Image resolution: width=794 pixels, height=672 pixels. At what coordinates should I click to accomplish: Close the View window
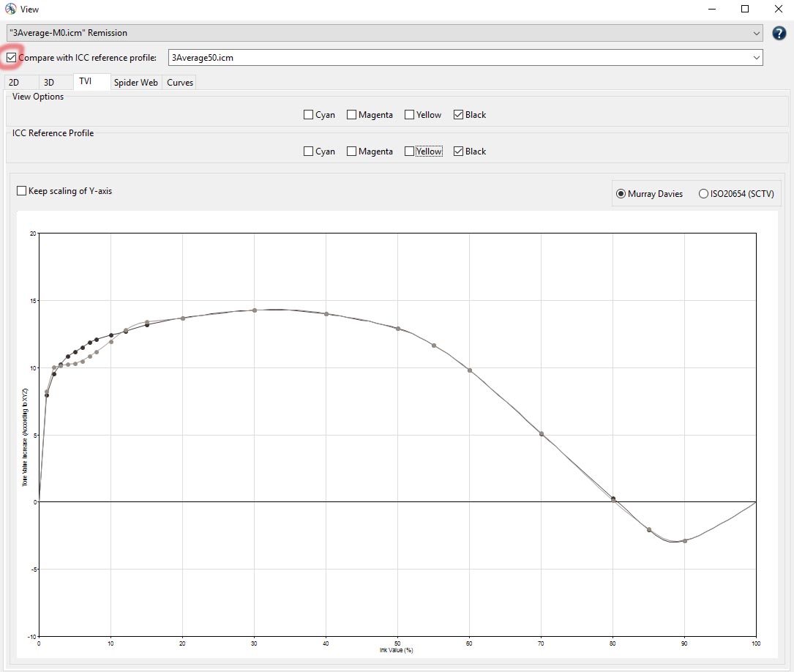[x=779, y=9]
